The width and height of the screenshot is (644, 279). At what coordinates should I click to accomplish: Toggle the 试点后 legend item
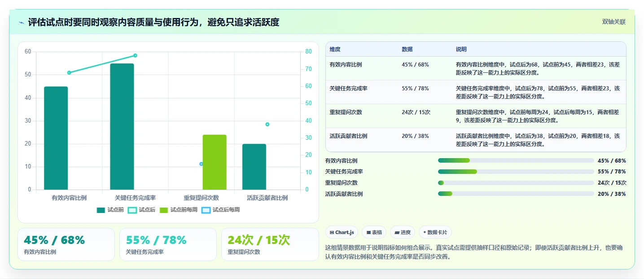[x=142, y=210]
